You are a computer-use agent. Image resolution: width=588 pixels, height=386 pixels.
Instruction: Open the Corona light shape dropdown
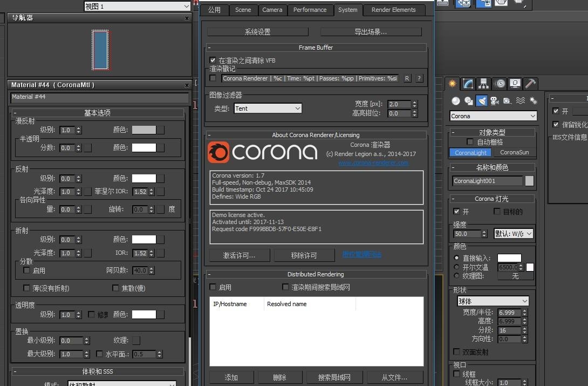pos(492,301)
